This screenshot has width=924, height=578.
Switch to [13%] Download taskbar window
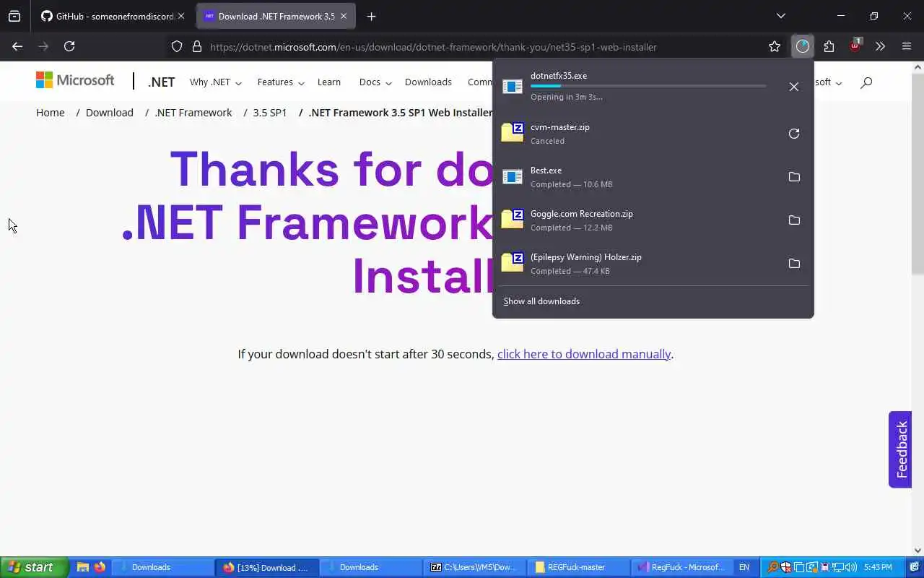266,567
